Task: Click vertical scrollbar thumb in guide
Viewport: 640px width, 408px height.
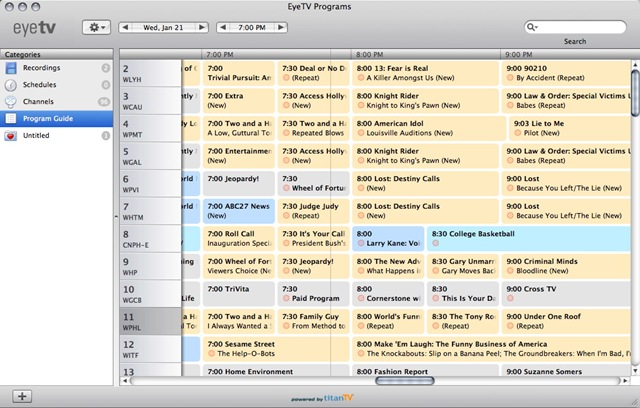Action: coord(635,93)
